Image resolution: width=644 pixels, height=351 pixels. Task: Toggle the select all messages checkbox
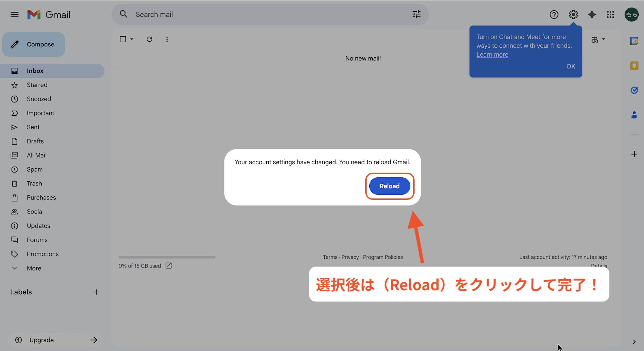tap(123, 39)
